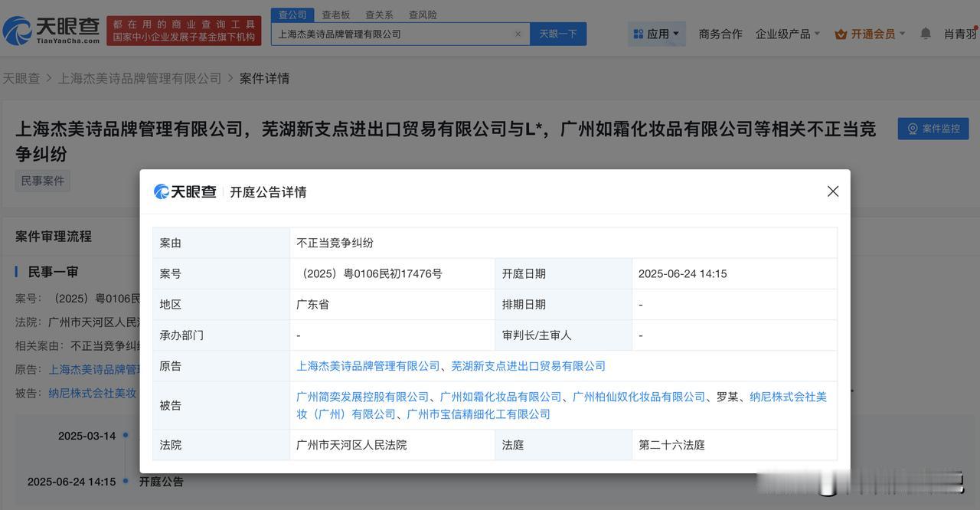
Task: Click the 应用 grid icon
Action: click(638, 34)
